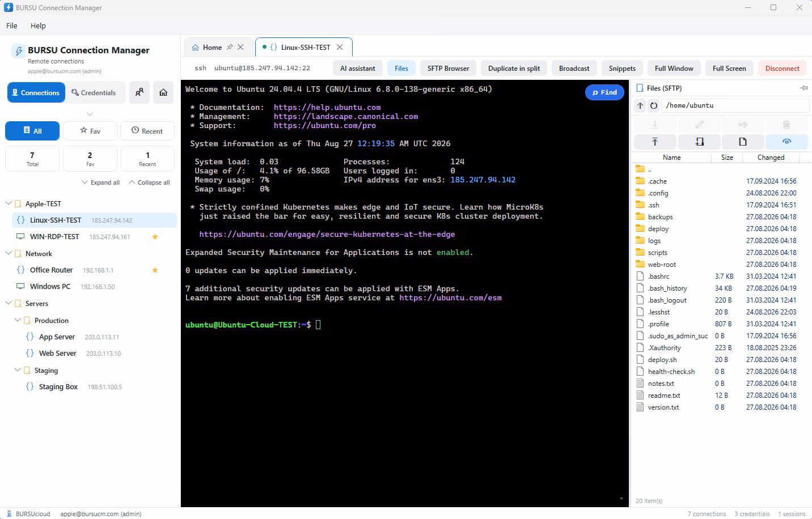Click the Find button in terminal
The image size is (812, 519).
[604, 92]
